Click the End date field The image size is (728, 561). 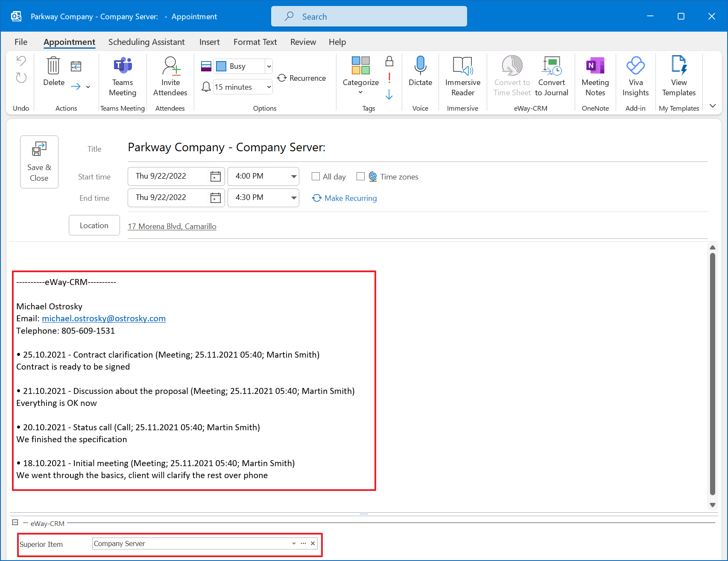(176, 198)
